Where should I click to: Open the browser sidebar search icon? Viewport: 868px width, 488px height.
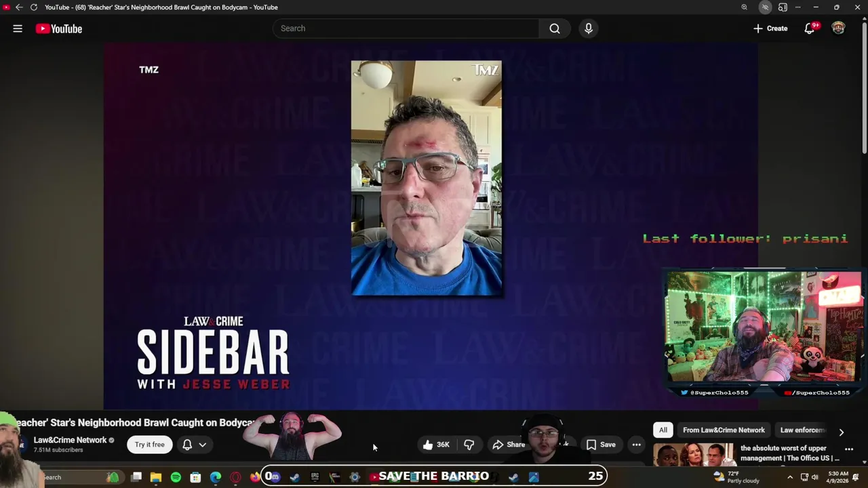(783, 7)
